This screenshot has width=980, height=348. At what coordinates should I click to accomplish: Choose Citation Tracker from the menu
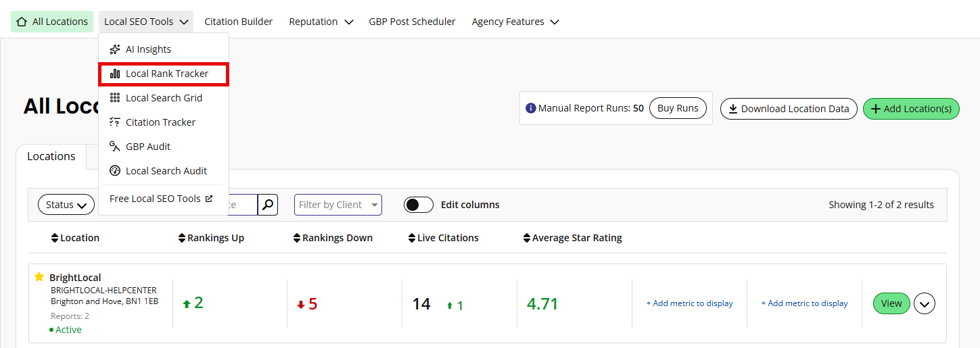[x=163, y=122]
